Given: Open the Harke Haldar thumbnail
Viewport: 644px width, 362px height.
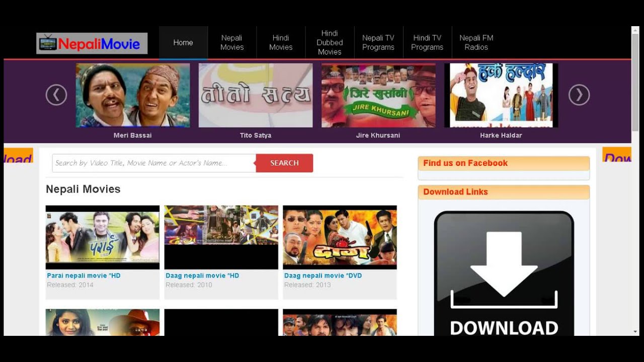Looking at the screenshot, I should pos(501,95).
